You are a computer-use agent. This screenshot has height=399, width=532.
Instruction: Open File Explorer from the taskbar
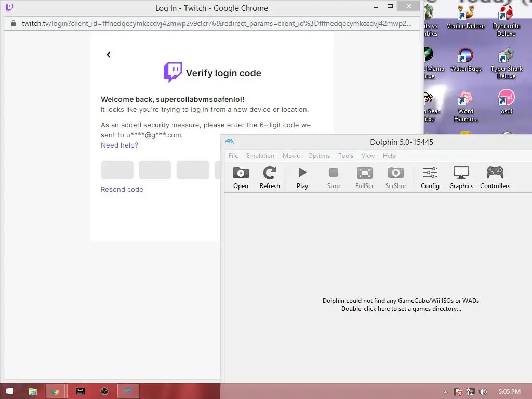click(x=33, y=391)
